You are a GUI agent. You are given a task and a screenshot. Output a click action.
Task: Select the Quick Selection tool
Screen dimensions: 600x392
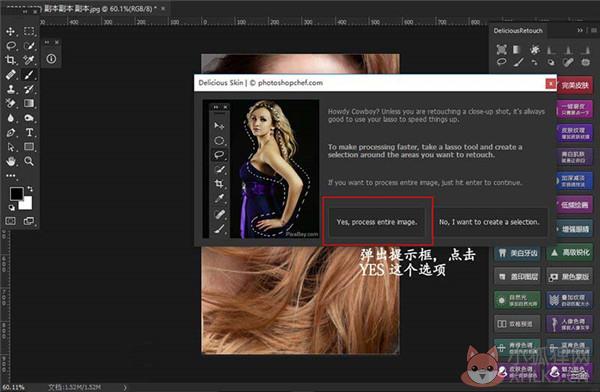click(x=29, y=46)
